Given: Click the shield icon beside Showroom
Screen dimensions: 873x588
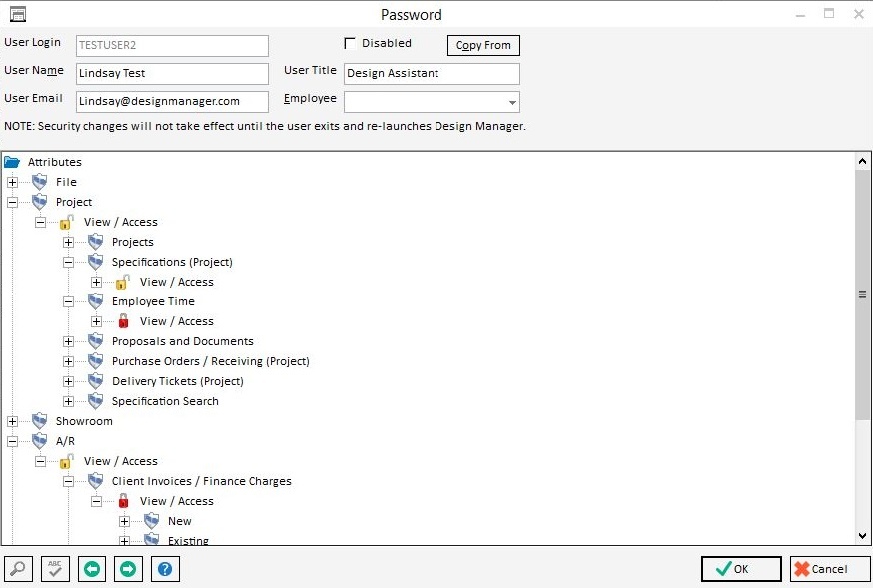Looking at the screenshot, I should click(x=38, y=420).
